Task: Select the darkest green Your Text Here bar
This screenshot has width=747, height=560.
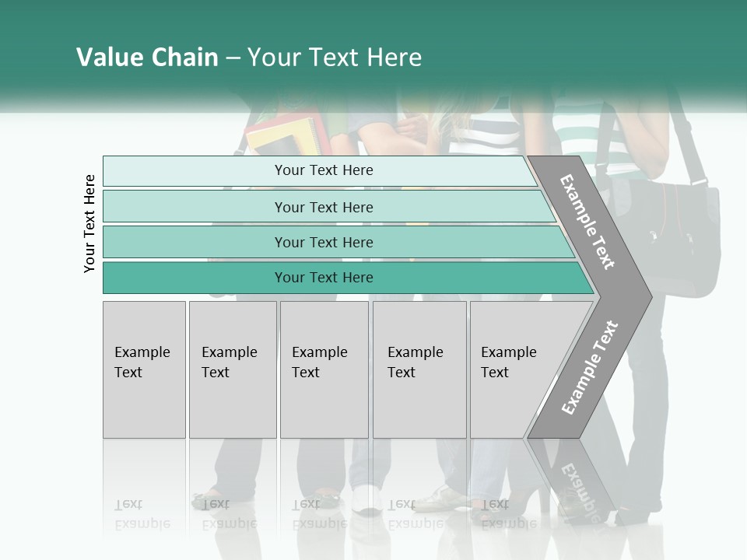Action: click(349, 278)
